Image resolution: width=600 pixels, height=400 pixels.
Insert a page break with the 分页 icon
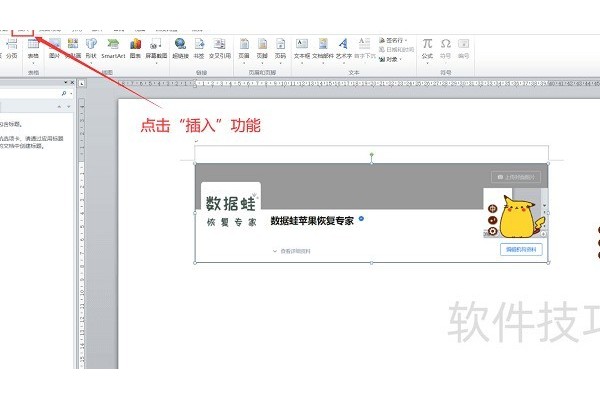11,48
